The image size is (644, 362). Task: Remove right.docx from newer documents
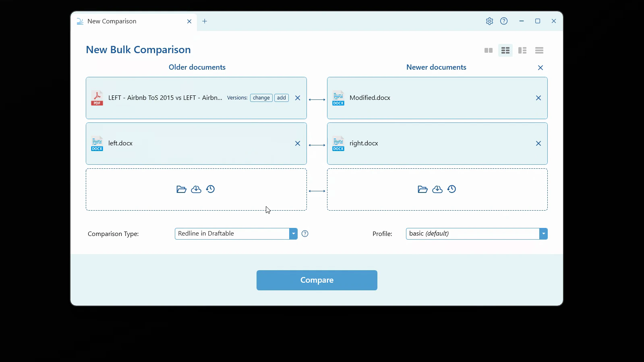coord(538,143)
